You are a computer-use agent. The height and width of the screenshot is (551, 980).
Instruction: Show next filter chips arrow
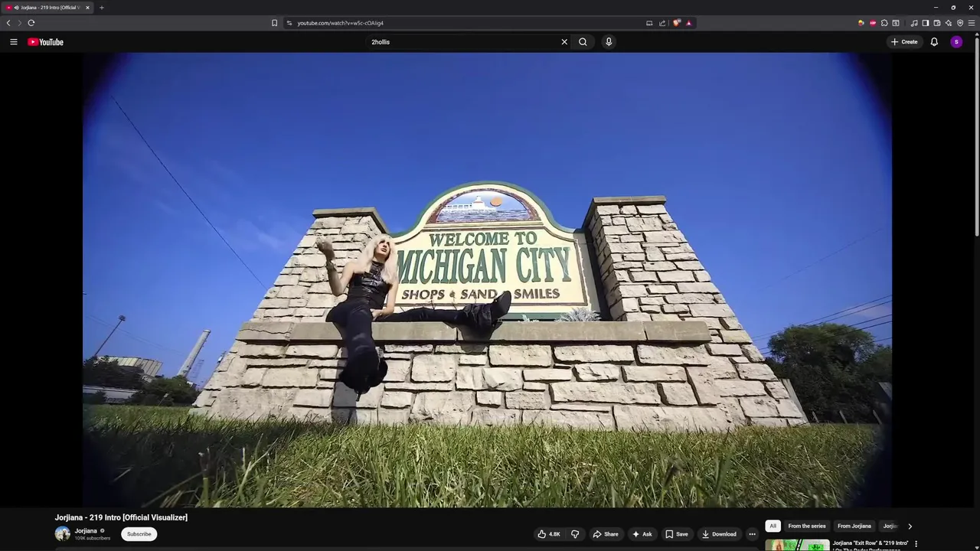tap(910, 526)
